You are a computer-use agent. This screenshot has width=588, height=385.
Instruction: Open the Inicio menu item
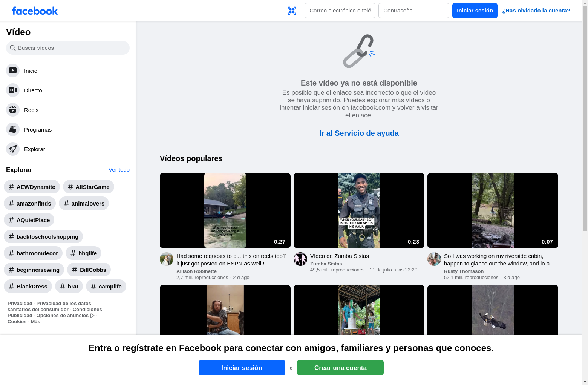click(68, 71)
